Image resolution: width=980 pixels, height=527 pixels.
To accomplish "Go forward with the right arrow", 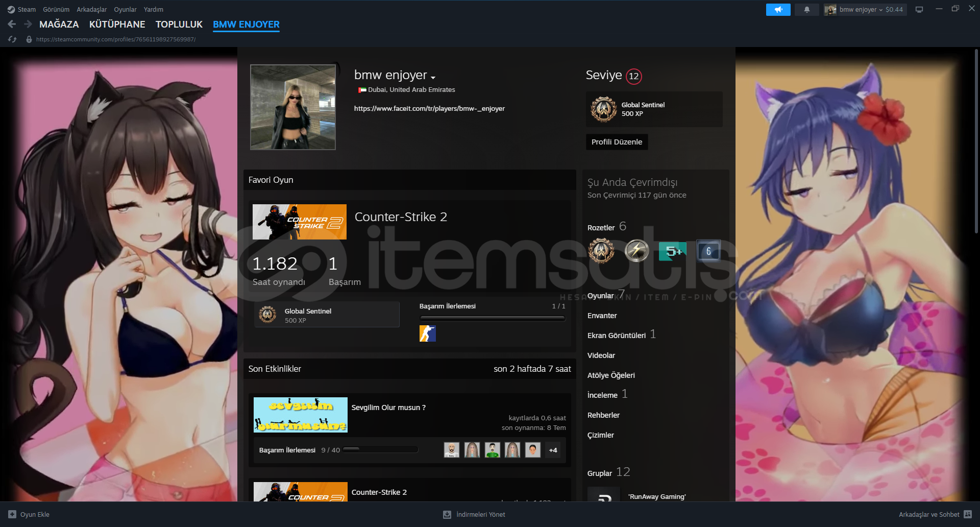I will [28, 24].
